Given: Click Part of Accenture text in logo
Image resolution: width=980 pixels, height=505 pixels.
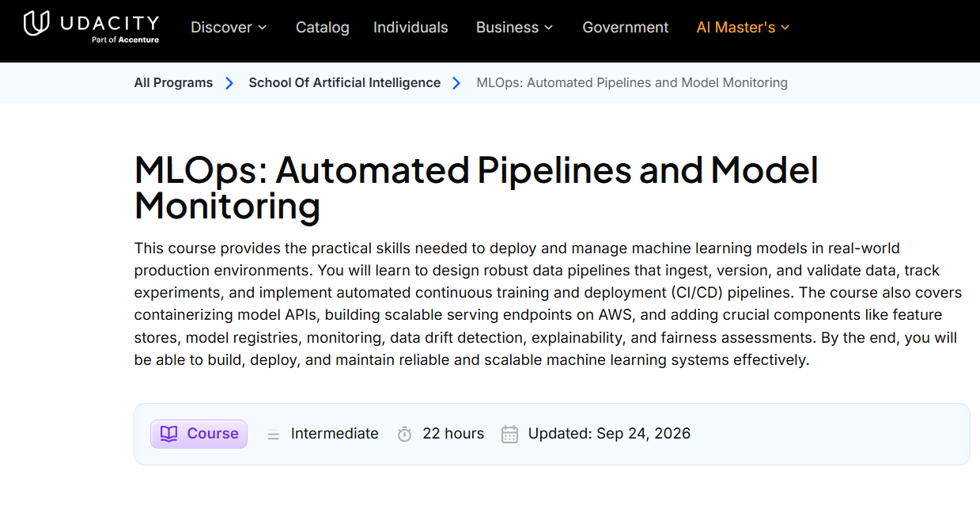Looking at the screenshot, I should tap(125, 40).
